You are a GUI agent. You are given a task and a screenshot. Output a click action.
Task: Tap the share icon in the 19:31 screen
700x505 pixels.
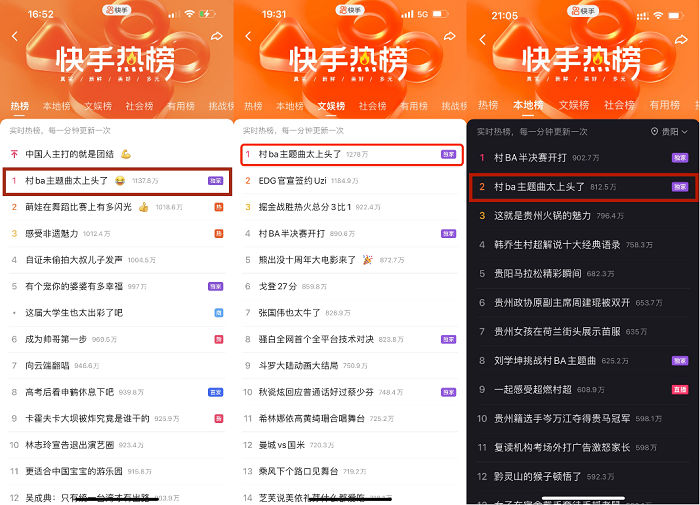pyautogui.click(x=450, y=37)
